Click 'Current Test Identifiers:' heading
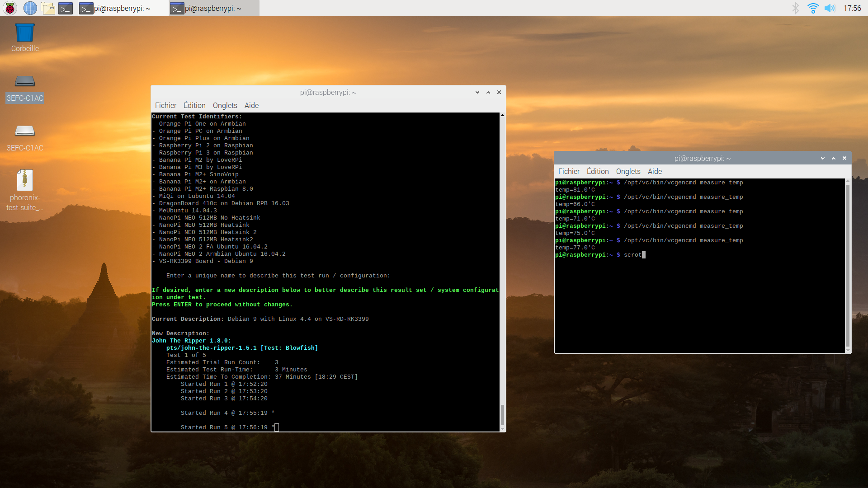 click(197, 117)
